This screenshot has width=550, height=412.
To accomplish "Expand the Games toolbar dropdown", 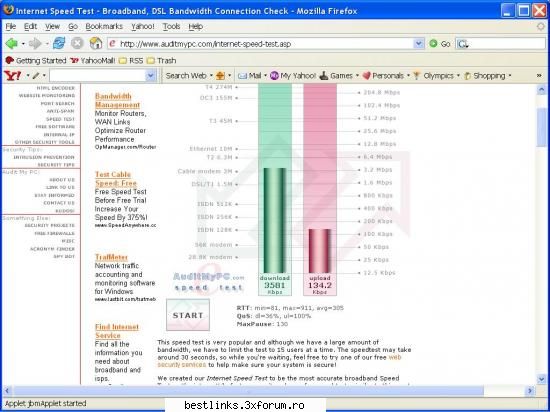I will 357,76.
